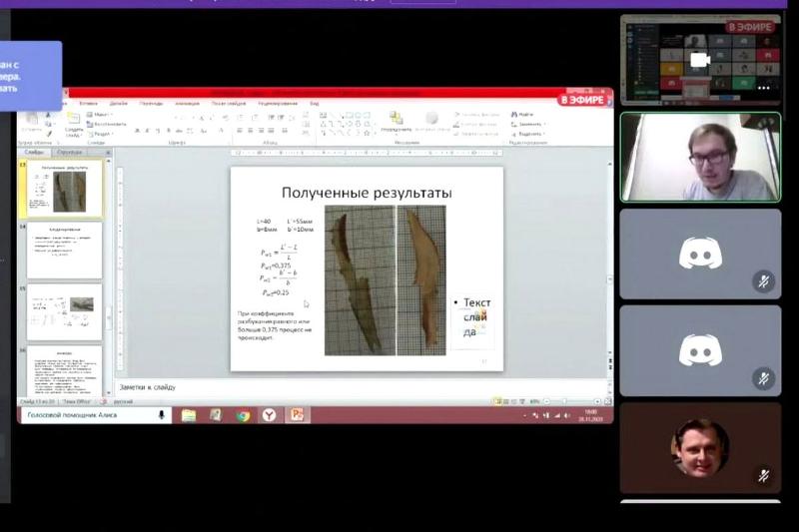The image size is (799, 532).
Task: Open the Макет layout dropdown
Action: pos(98,114)
